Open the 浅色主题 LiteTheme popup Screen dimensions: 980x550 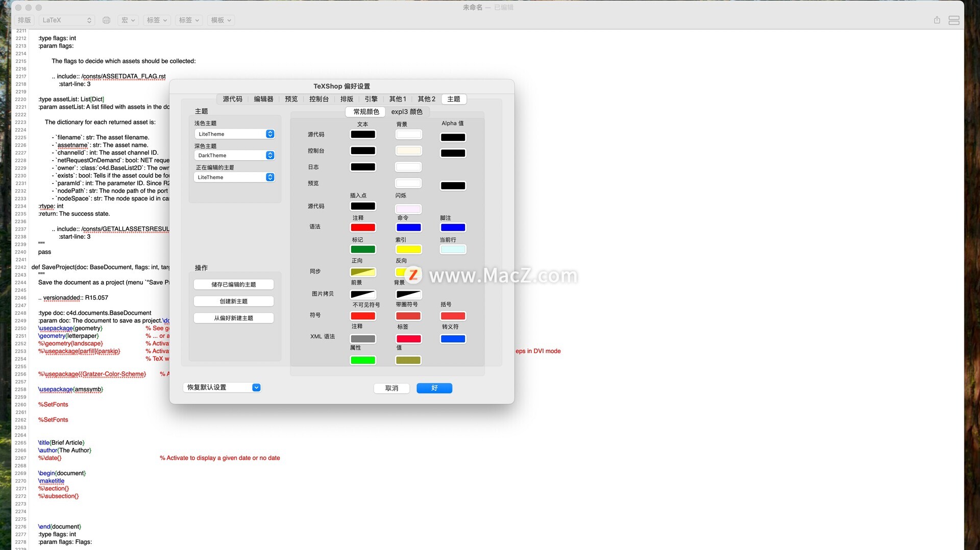pyautogui.click(x=235, y=134)
